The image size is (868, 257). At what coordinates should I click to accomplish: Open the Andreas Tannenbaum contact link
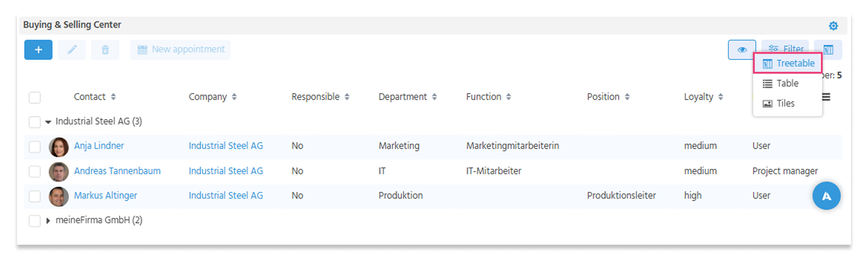[x=117, y=171]
